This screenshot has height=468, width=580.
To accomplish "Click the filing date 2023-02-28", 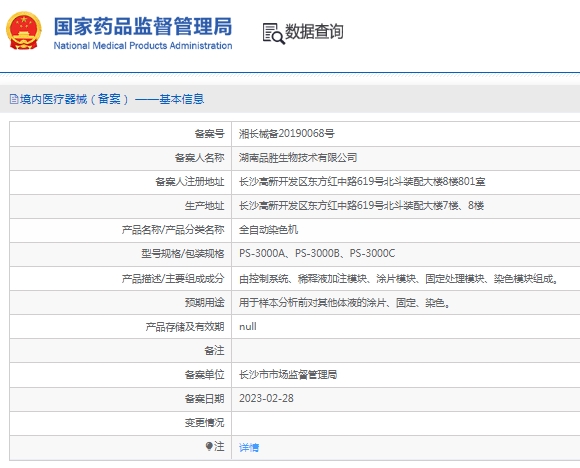I will click(x=266, y=398).
